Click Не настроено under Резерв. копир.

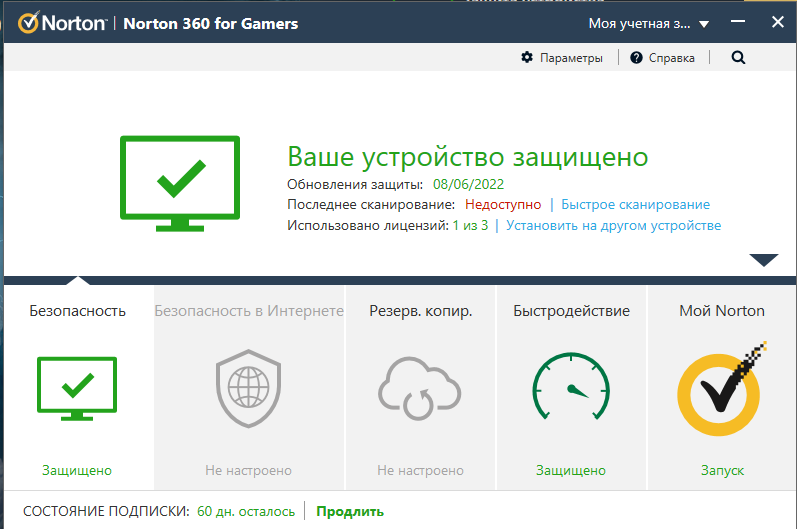click(x=420, y=471)
